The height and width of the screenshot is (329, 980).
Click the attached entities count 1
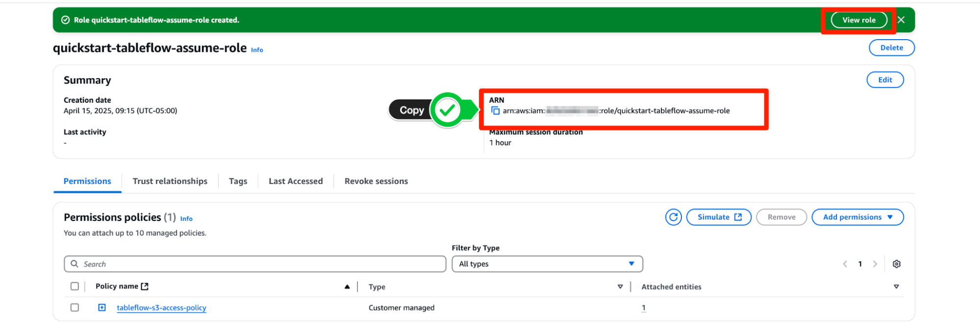643,308
